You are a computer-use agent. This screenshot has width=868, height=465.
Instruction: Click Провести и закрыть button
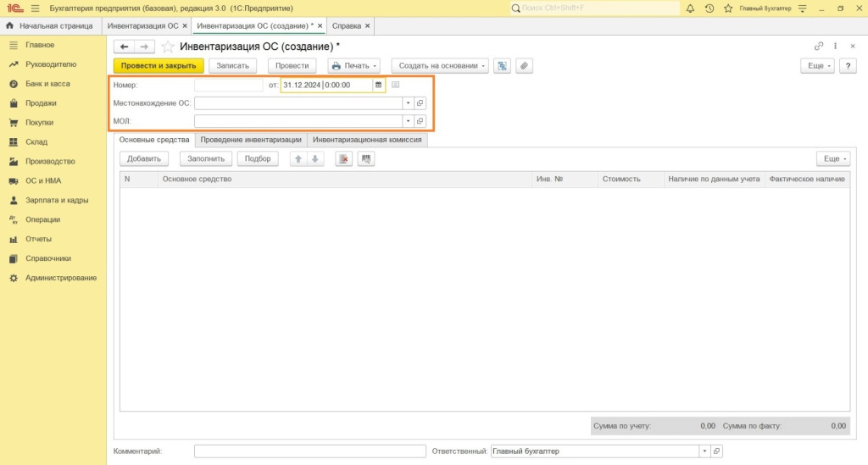pyautogui.click(x=159, y=66)
